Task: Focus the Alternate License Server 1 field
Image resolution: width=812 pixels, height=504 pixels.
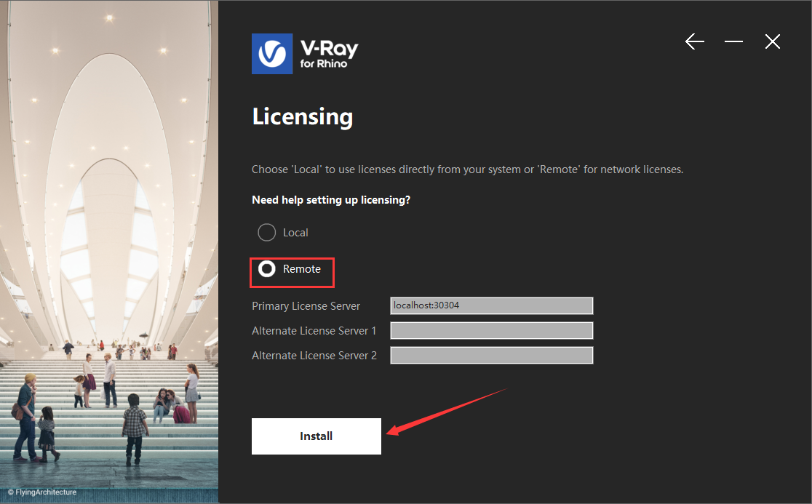Action: pyautogui.click(x=491, y=331)
